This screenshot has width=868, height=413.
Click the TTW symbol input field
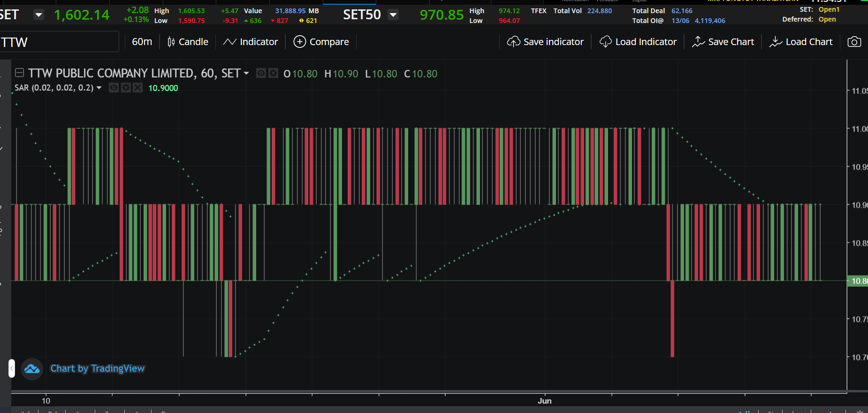coord(59,42)
